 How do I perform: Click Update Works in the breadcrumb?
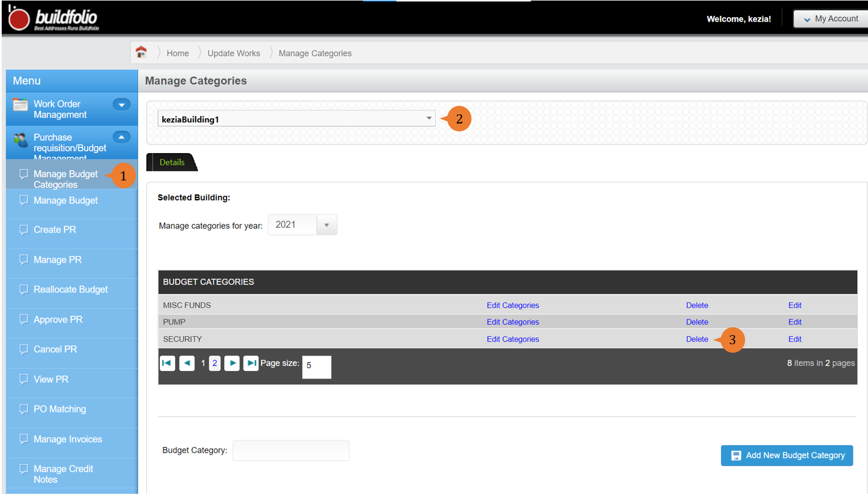(x=234, y=53)
